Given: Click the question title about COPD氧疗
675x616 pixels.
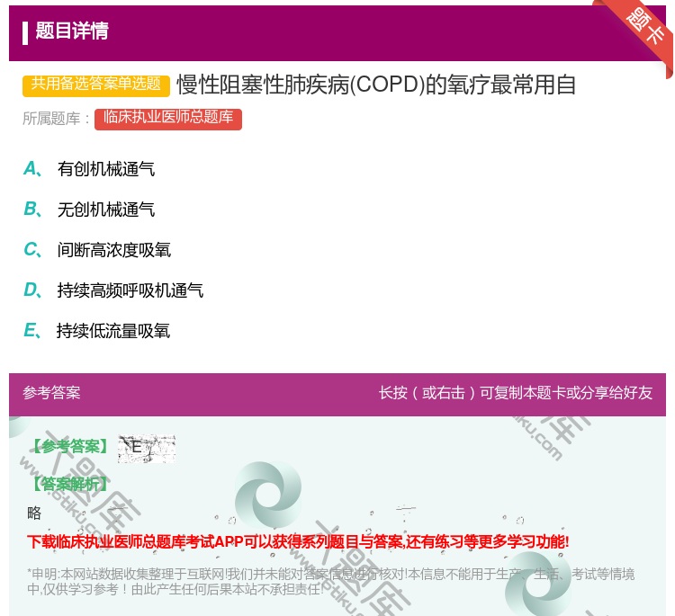Looking at the screenshot, I should 376,85.
